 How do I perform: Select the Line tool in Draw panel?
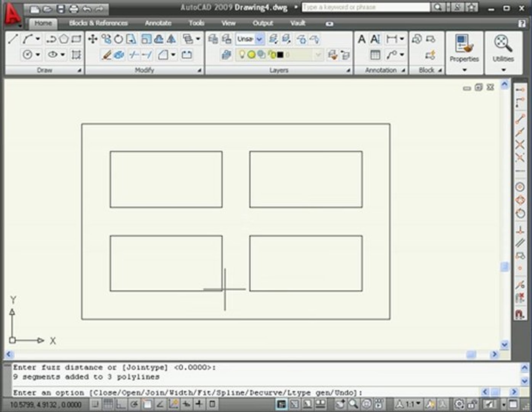click(x=13, y=39)
